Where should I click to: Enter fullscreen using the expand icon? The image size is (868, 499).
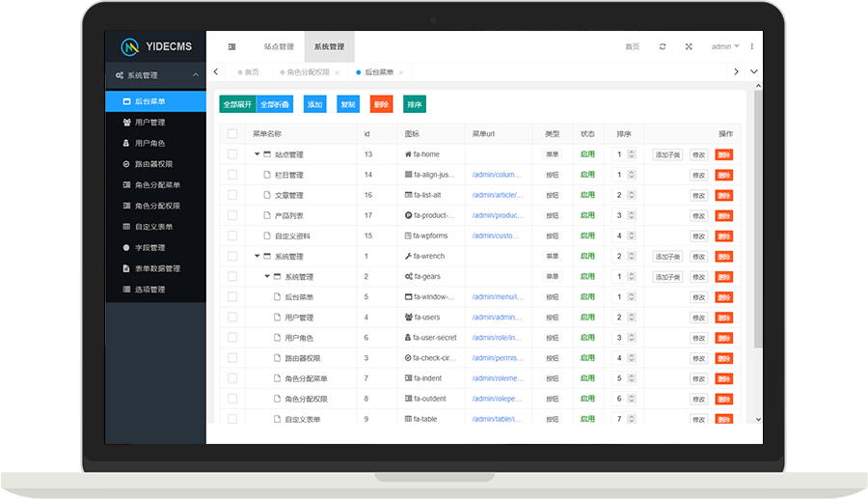point(689,46)
